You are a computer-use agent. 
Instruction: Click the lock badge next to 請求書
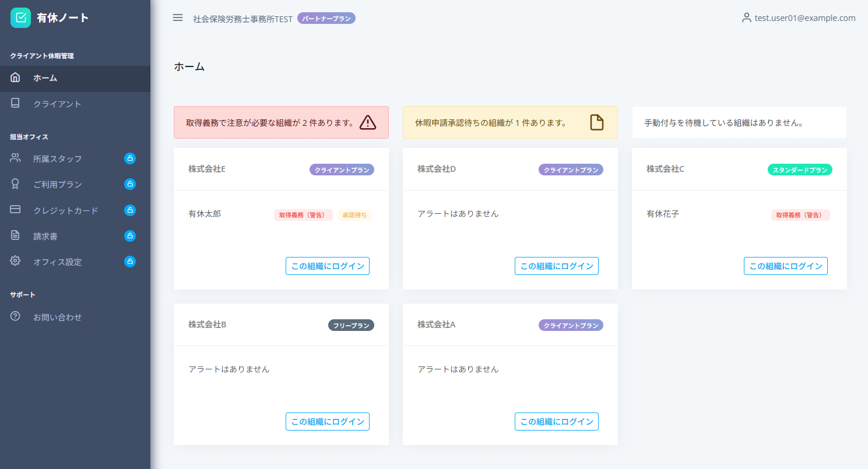pos(130,235)
